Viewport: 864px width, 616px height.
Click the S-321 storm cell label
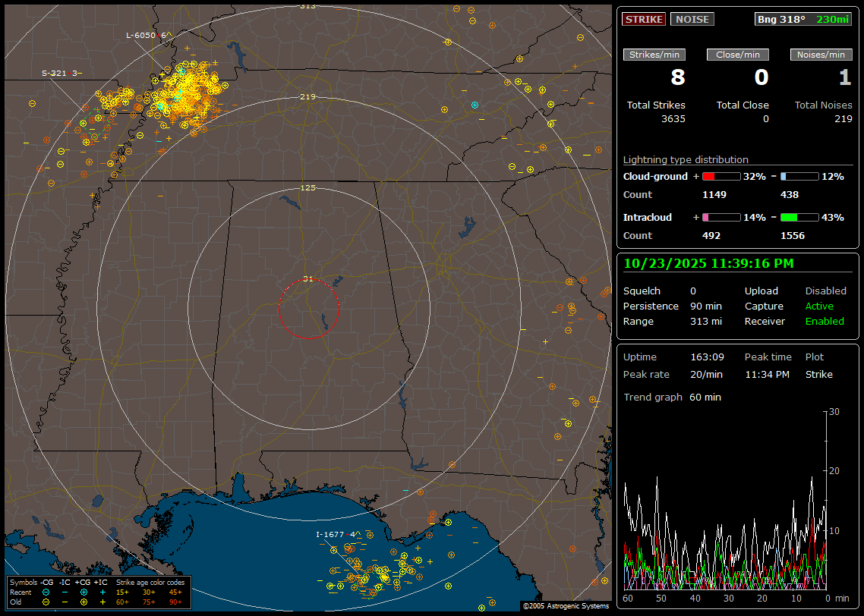(x=54, y=73)
